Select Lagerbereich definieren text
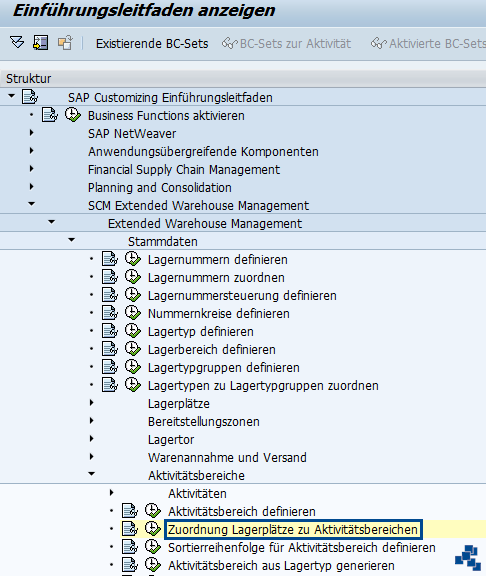 [212, 349]
